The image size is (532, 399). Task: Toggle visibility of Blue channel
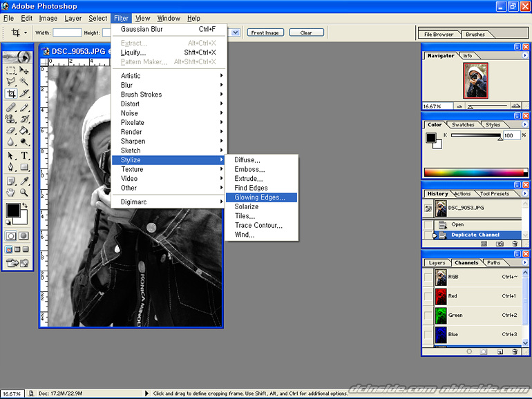click(x=428, y=334)
